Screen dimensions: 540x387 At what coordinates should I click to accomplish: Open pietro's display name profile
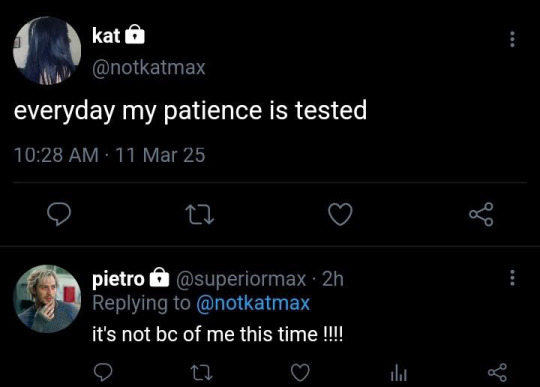pos(118,279)
